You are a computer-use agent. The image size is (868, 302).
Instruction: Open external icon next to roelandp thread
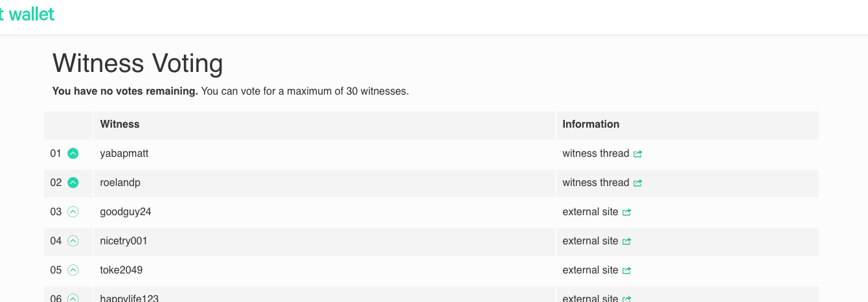(x=637, y=183)
